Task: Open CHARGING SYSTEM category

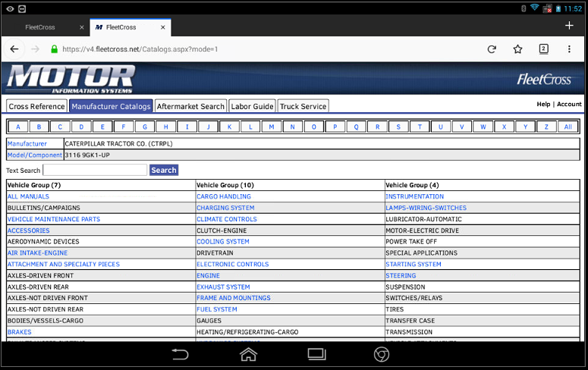Action: pyautogui.click(x=225, y=208)
